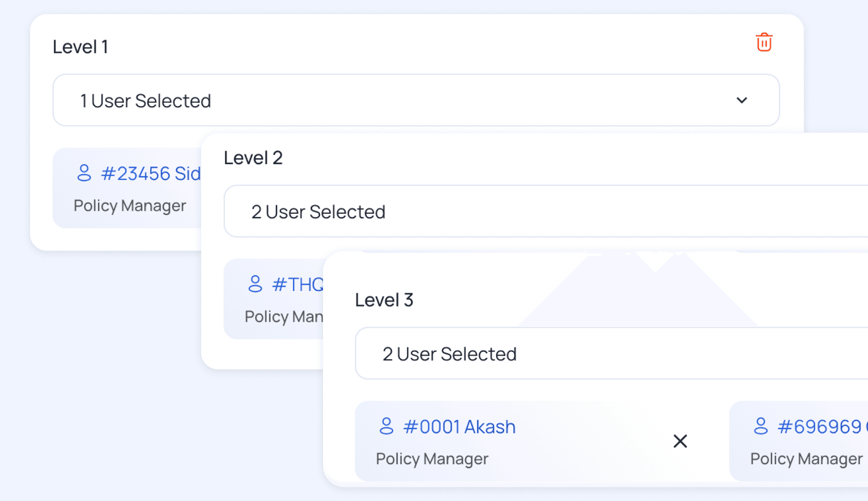
Task: Remove #0001 Akash with the X button
Action: (x=680, y=441)
